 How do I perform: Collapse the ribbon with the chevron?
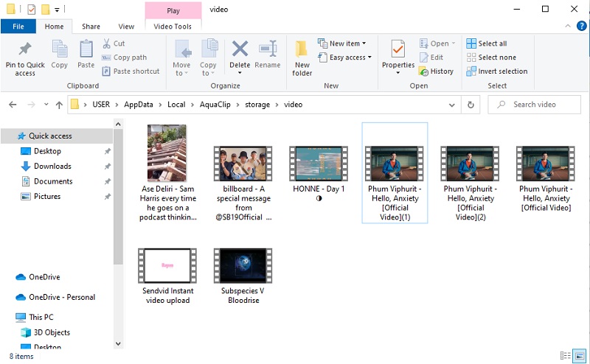(x=568, y=26)
